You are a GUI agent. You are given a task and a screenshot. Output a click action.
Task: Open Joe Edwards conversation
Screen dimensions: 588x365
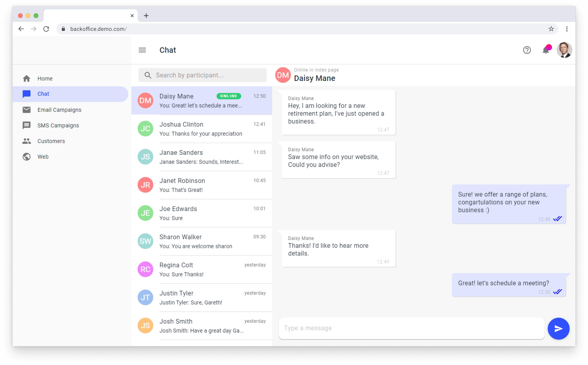point(202,213)
